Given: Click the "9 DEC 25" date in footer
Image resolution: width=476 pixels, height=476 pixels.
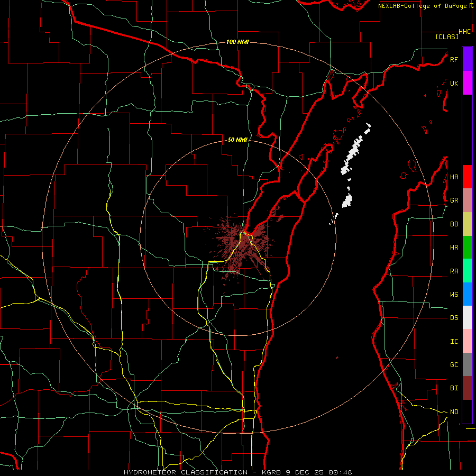Looking at the screenshot, I should pyautogui.click(x=305, y=472).
